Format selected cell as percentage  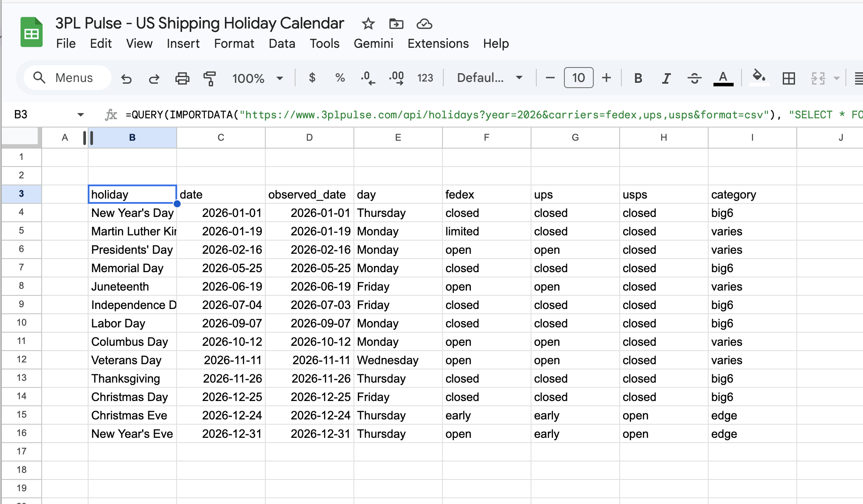click(x=339, y=78)
